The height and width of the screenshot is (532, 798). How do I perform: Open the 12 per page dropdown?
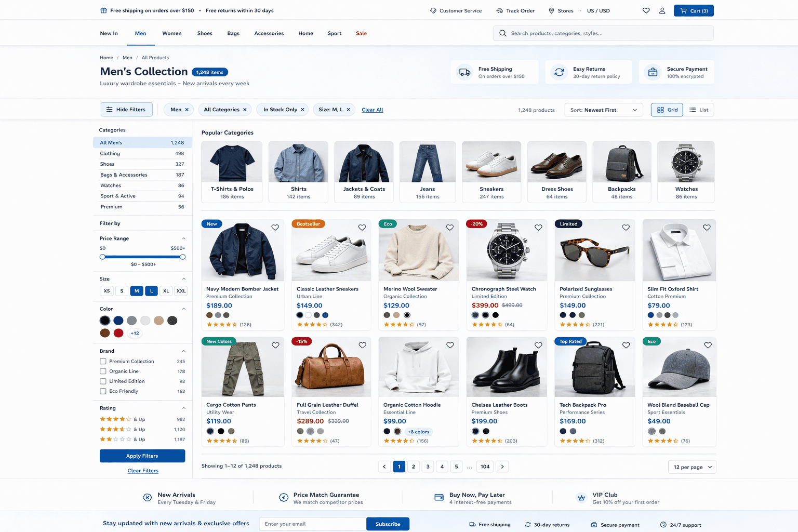pyautogui.click(x=691, y=467)
